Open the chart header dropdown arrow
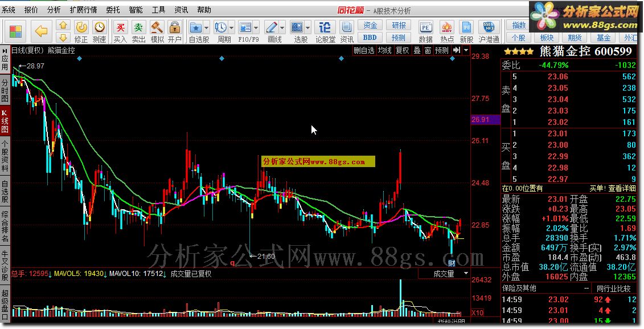Screen dimensions: 644x329 (466, 50)
